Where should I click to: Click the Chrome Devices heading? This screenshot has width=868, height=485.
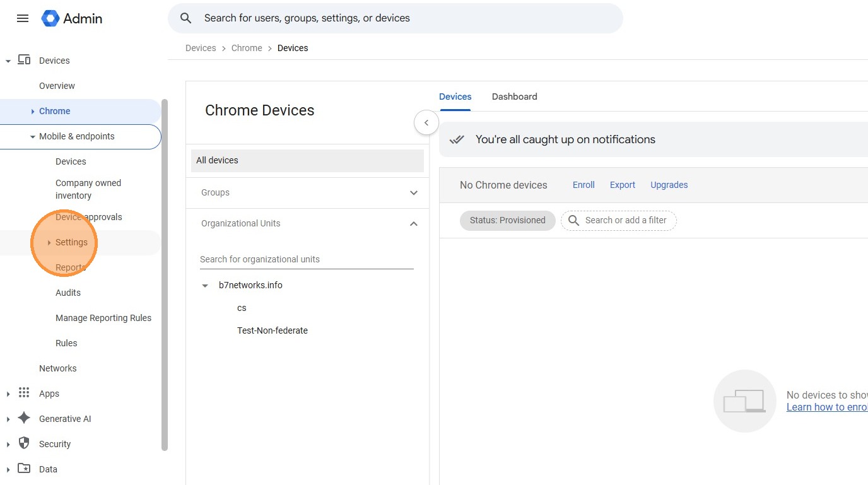(259, 110)
